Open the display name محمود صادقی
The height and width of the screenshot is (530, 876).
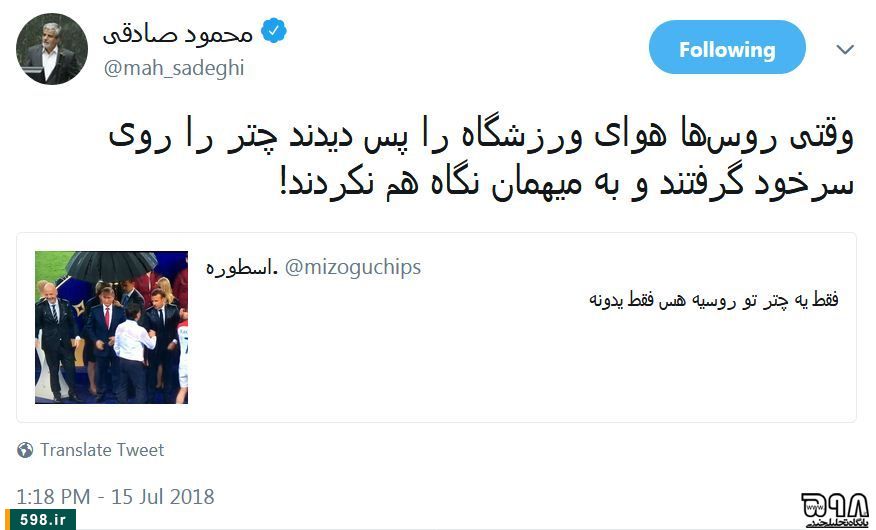click(178, 34)
